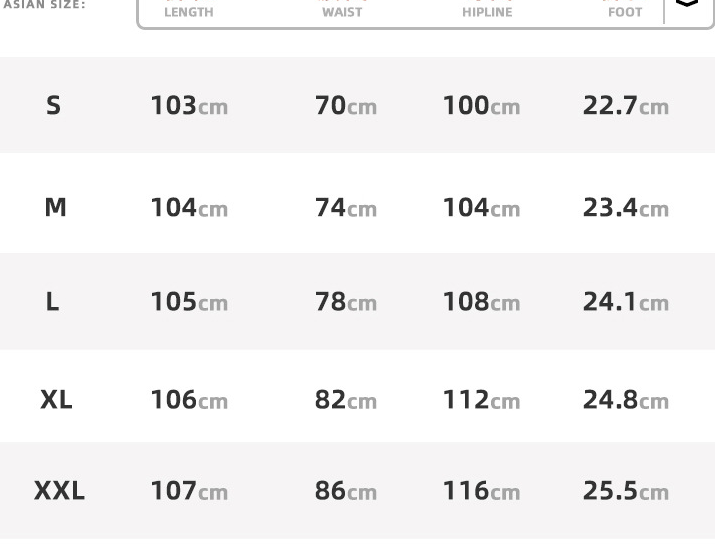Select the M size row label

pyautogui.click(x=55, y=207)
